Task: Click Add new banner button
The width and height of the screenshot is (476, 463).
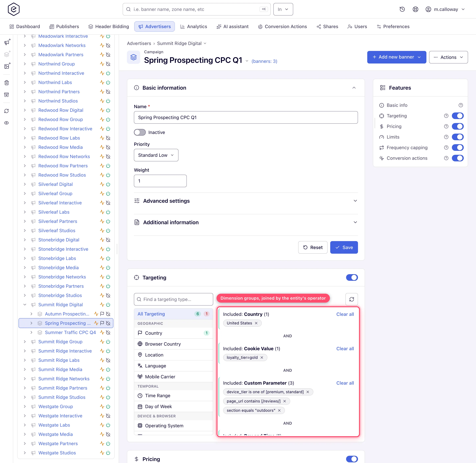Action: coord(397,57)
